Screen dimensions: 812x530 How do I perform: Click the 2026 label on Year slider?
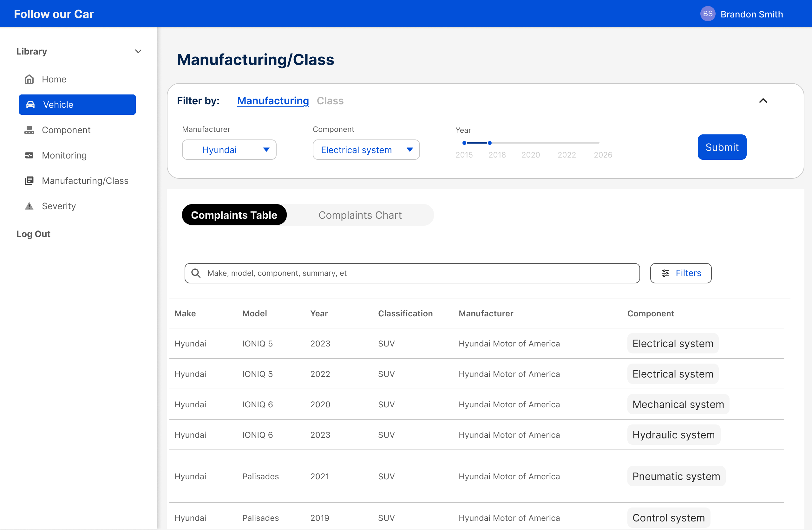coord(603,155)
